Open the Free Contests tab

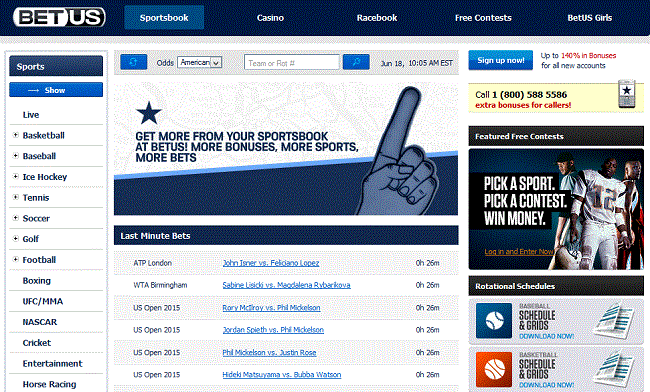coord(483,18)
